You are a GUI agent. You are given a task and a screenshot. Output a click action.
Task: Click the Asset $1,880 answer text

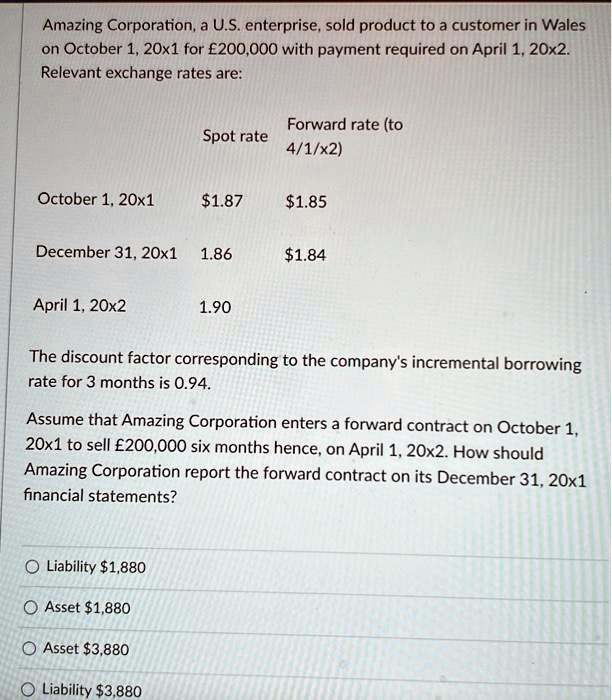(87, 608)
